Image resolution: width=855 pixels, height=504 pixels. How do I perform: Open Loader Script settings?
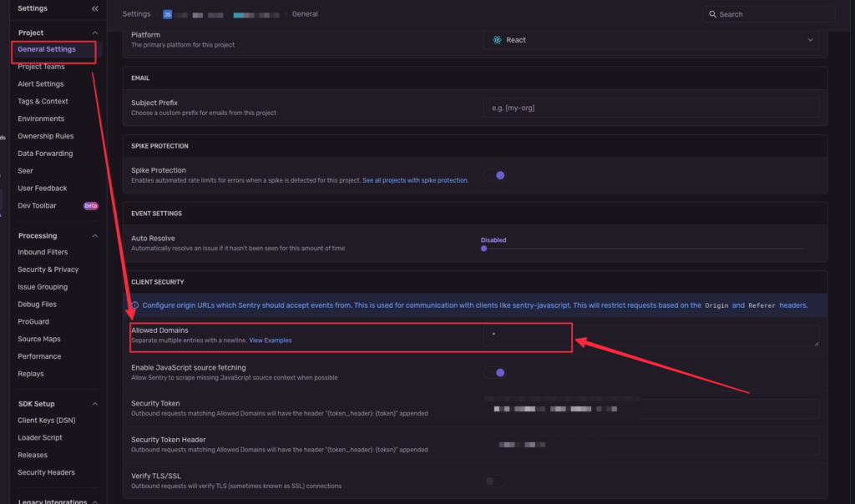40,438
